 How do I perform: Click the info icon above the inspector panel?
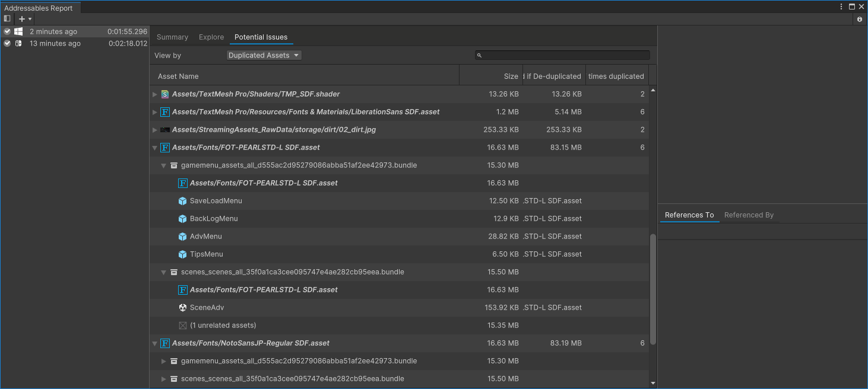(x=860, y=19)
